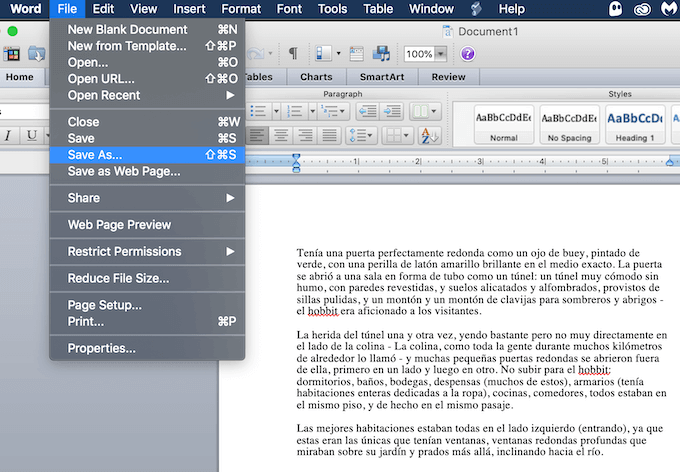Viewport: 680px width, 472px height.
Task: Open the purple Help icon in toolbar
Action: (x=467, y=53)
